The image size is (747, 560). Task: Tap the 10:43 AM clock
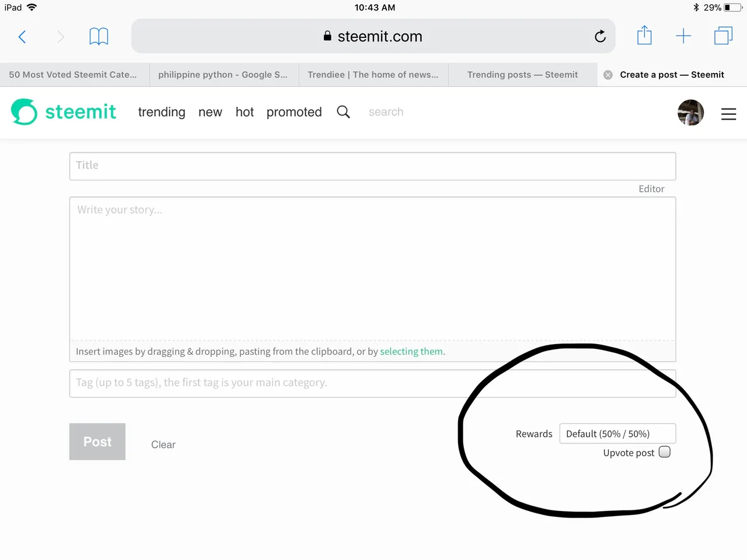point(375,8)
